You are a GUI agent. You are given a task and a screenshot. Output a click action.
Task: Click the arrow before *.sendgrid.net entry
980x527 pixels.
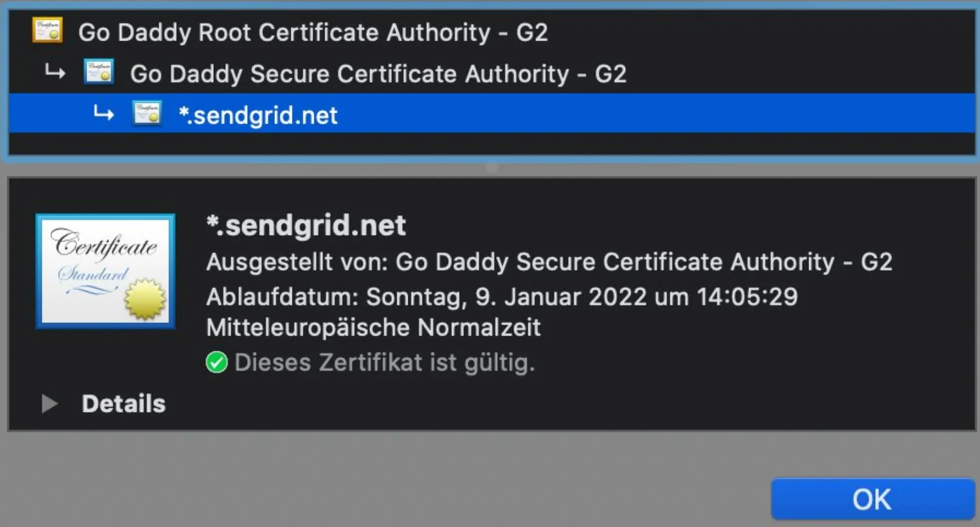pyautogui.click(x=104, y=113)
